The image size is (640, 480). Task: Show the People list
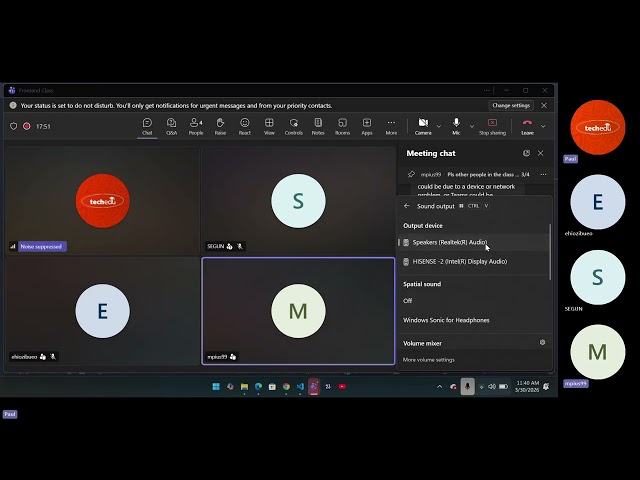196,127
